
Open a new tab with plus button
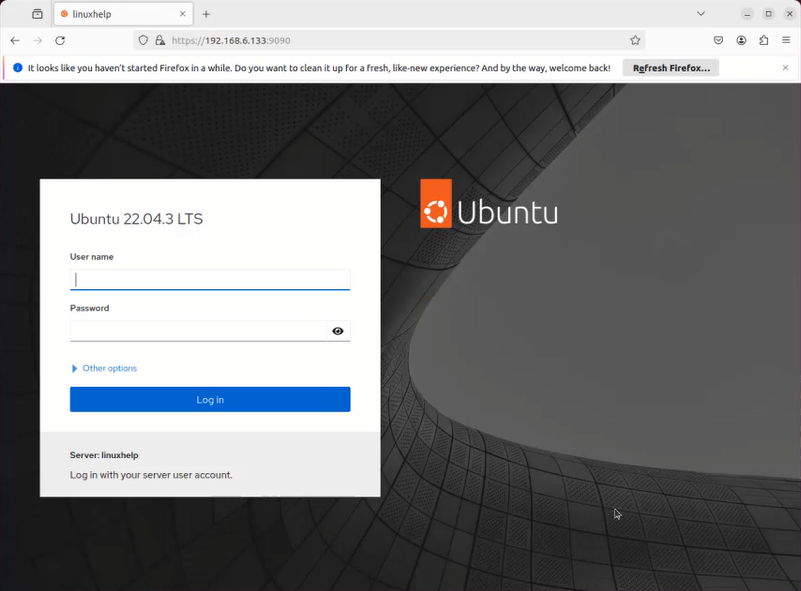pyautogui.click(x=206, y=14)
